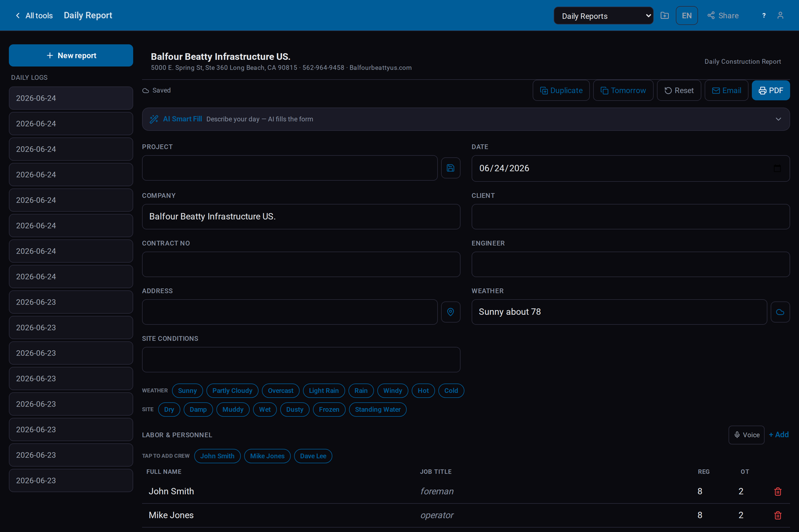
Task: Click the Engineer input field
Action: [631, 265]
